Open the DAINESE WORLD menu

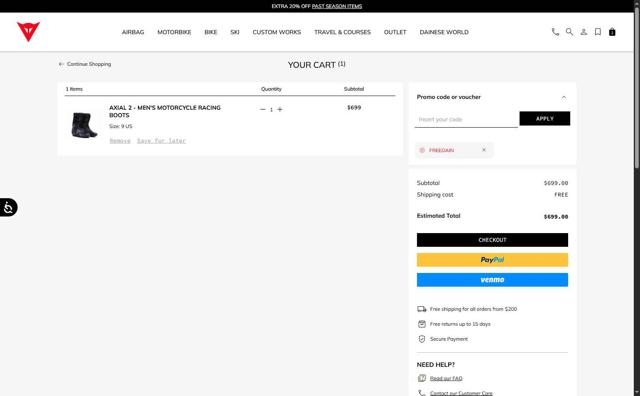click(x=444, y=32)
